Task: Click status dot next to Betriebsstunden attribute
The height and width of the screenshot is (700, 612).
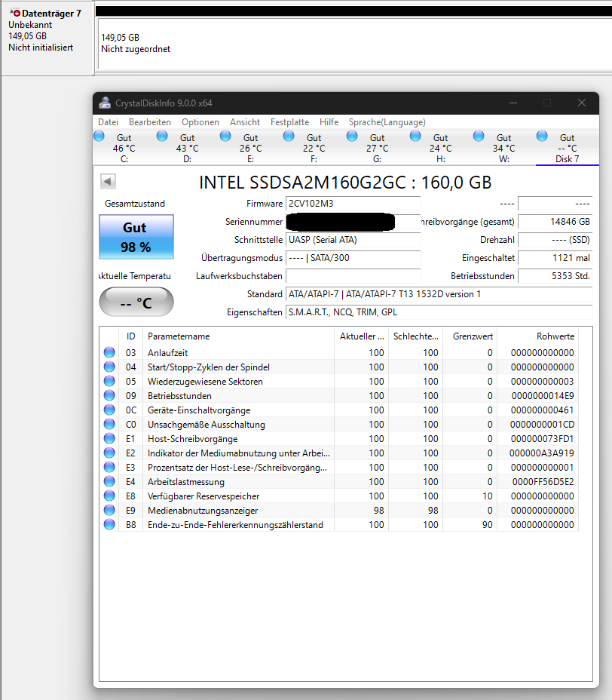Action: (109, 395)
